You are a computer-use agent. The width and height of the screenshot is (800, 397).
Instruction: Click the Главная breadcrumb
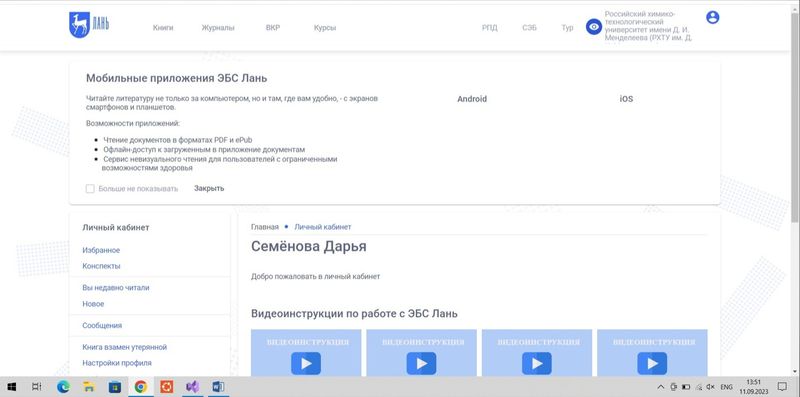[x=265, y=227]
